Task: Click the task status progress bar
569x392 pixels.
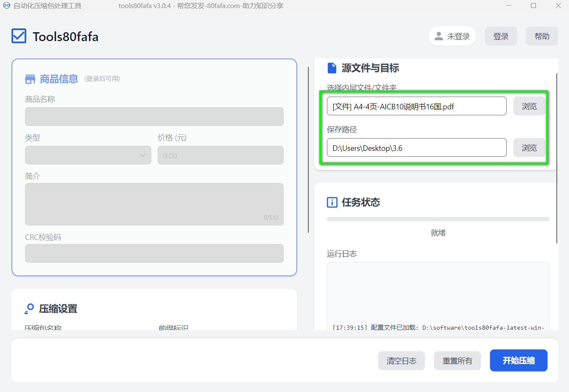Action: coord(438,219)
